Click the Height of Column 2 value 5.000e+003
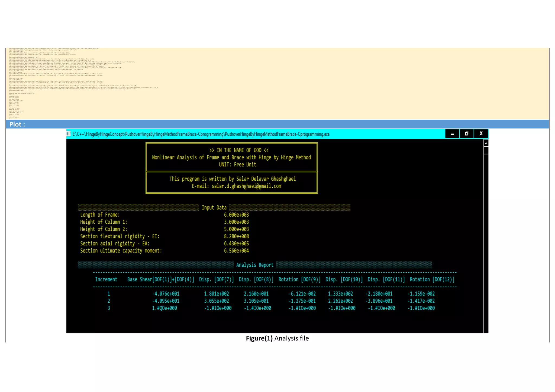 click(236, 229)
